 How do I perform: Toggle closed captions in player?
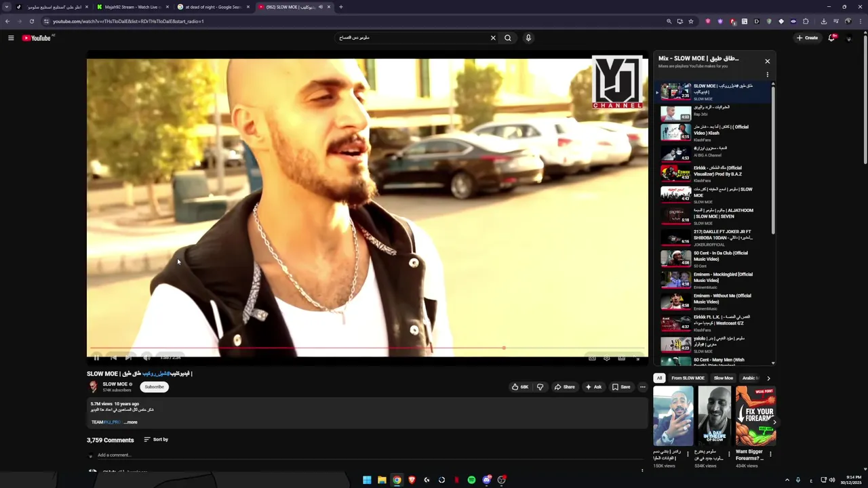click(592, 357)
